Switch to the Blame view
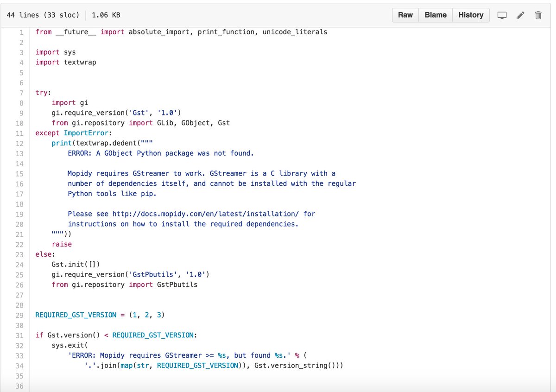Image resolution: width=556 pixels, height=392 pixels. point(435,15)
